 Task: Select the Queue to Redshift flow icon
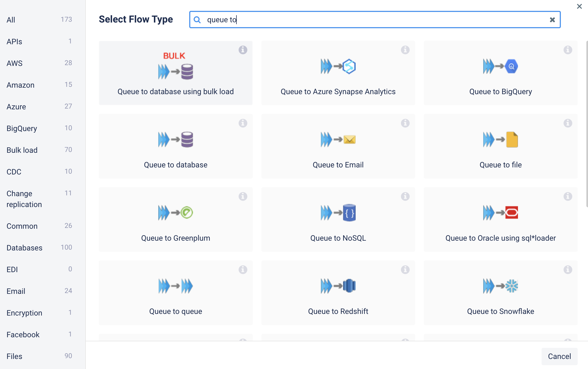coord(338,286)
